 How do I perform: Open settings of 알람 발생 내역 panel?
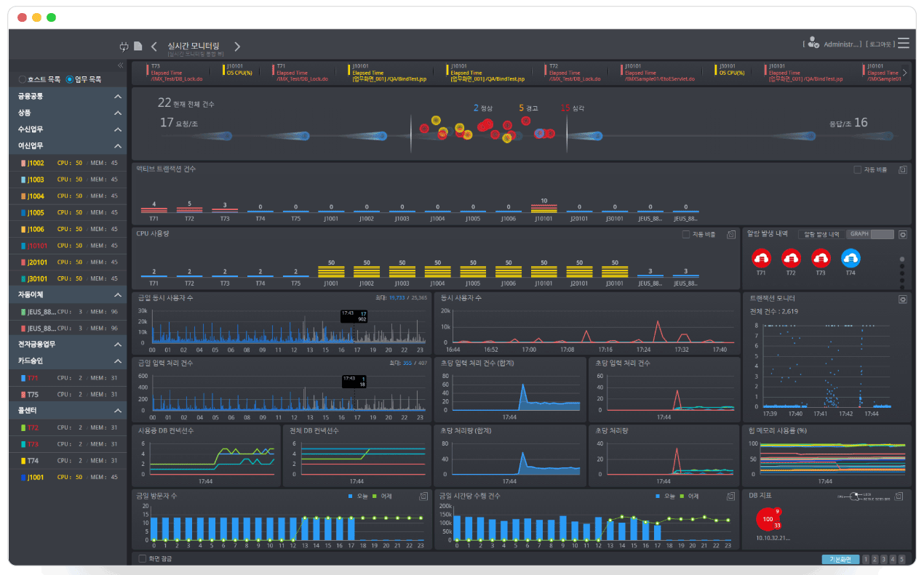pos(903,235)
